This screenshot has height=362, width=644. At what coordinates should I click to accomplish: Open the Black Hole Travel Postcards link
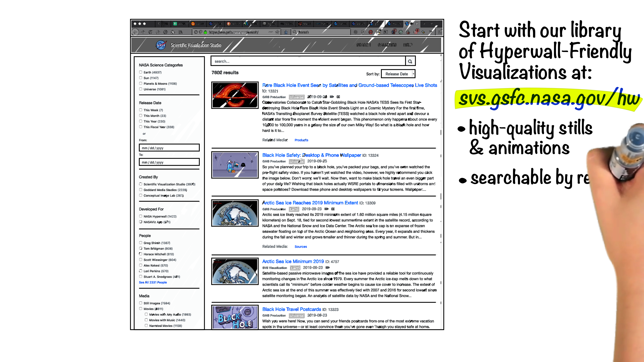[291, 309]
